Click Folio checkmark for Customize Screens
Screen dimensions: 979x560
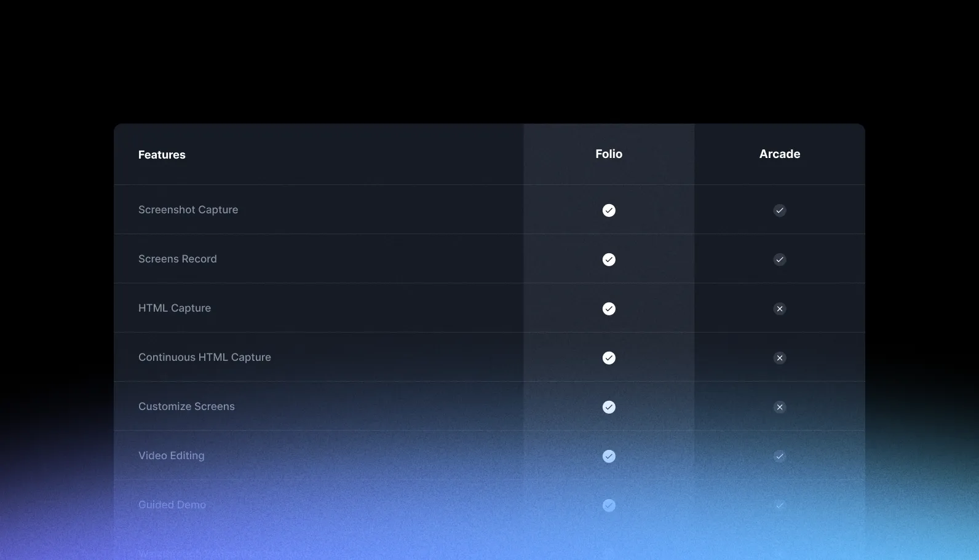pos(609,407)
